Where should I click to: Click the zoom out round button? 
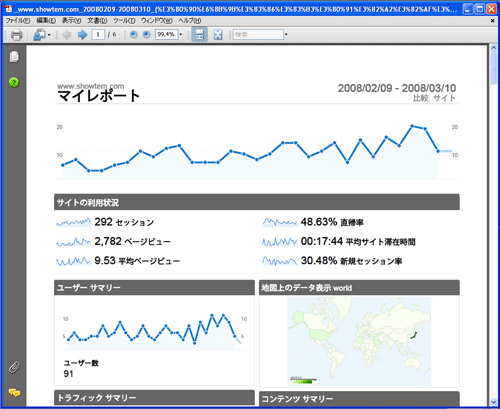point(134,34)
